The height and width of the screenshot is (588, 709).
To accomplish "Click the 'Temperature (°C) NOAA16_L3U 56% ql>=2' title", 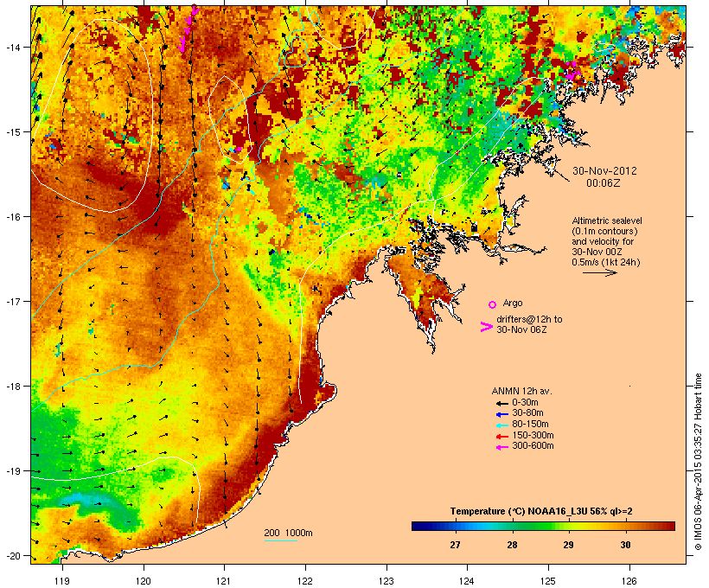I will click(x=541, y=512).
